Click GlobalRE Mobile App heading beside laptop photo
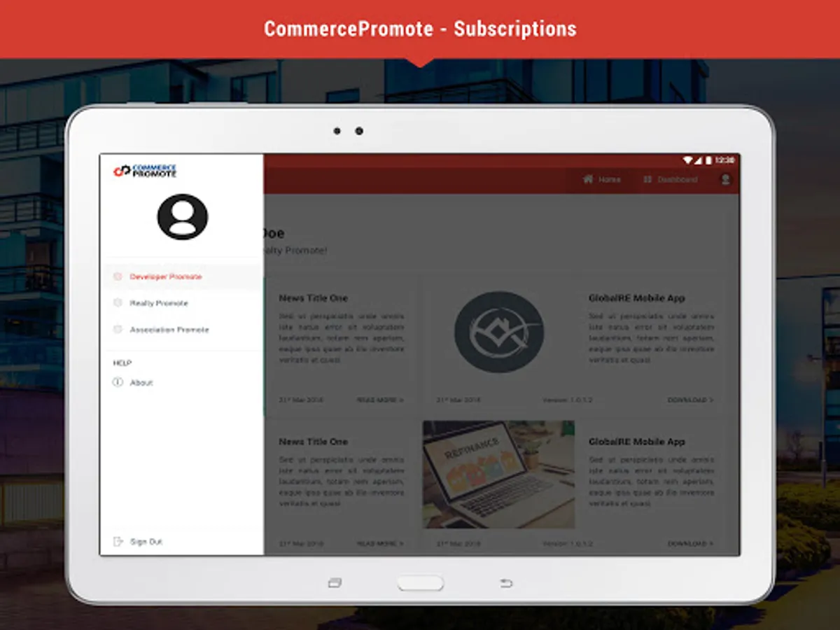The height and width of the screenshot is (630, 840). (637, 442)
